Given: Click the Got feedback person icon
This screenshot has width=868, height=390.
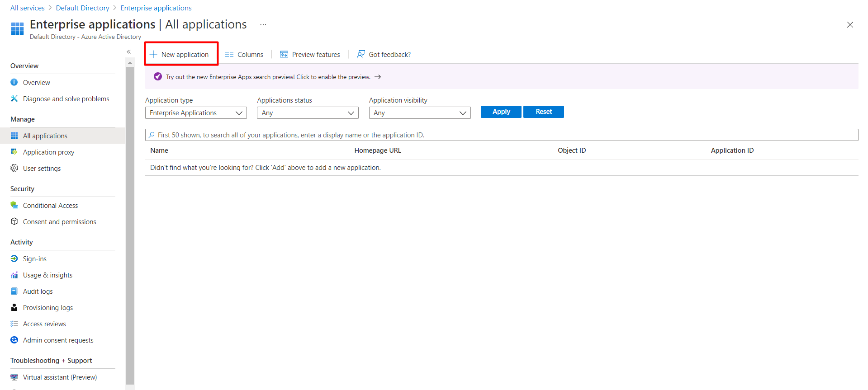Looking at the screenshot, I should point(361,54).
